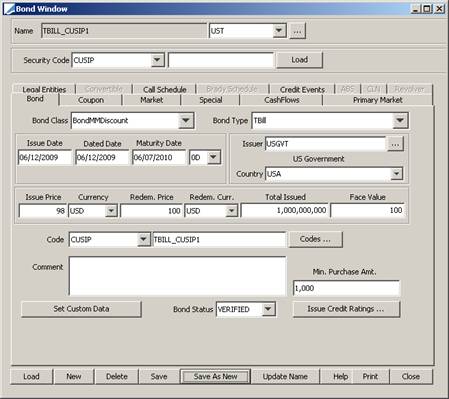Viewport: 449px width, 399px height.
Task: Click Set Custom Data button
Action: [x=81, y=309]
